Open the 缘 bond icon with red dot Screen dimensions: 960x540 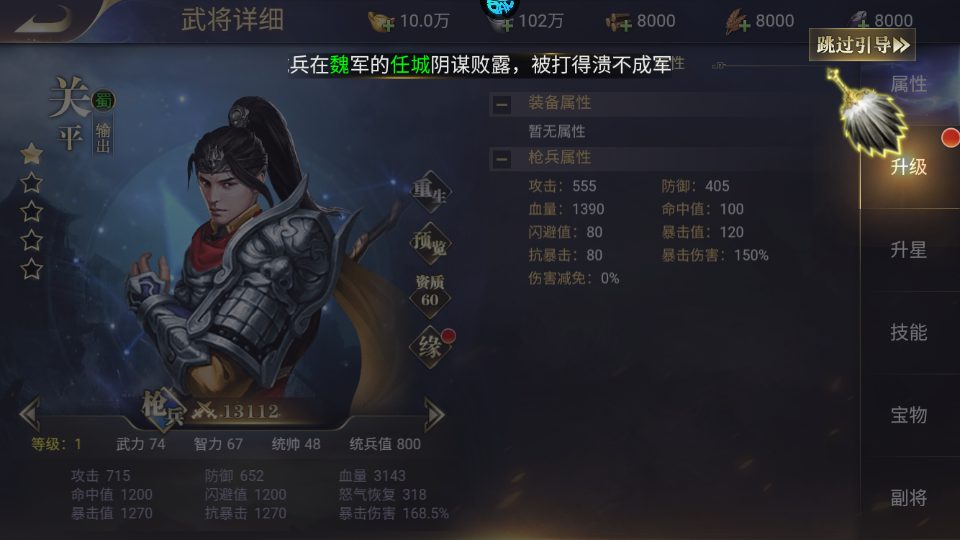431,347
